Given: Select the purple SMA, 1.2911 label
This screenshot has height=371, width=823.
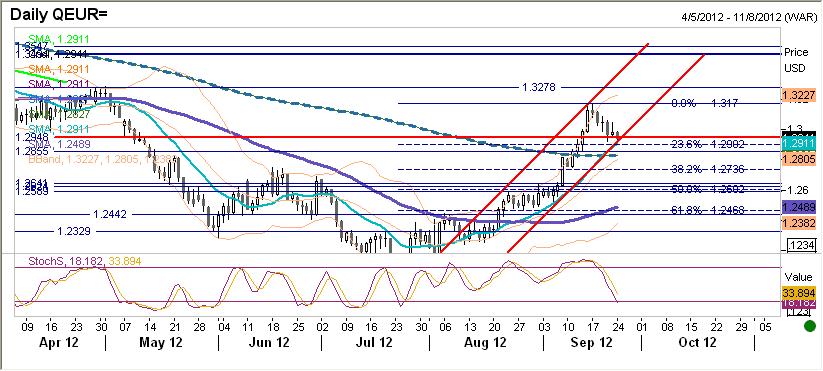Looking at the screenshot, I should point(59,84).
